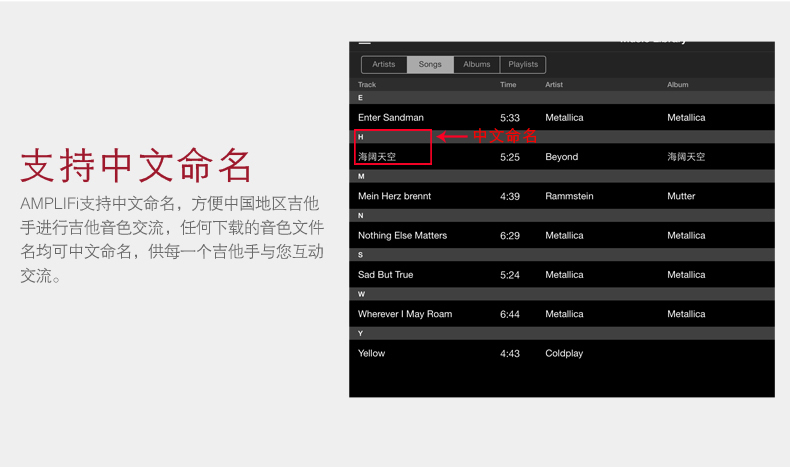790x467 pixels.
Task: Click the 海阔天空 album name
Action: [686, 157]
